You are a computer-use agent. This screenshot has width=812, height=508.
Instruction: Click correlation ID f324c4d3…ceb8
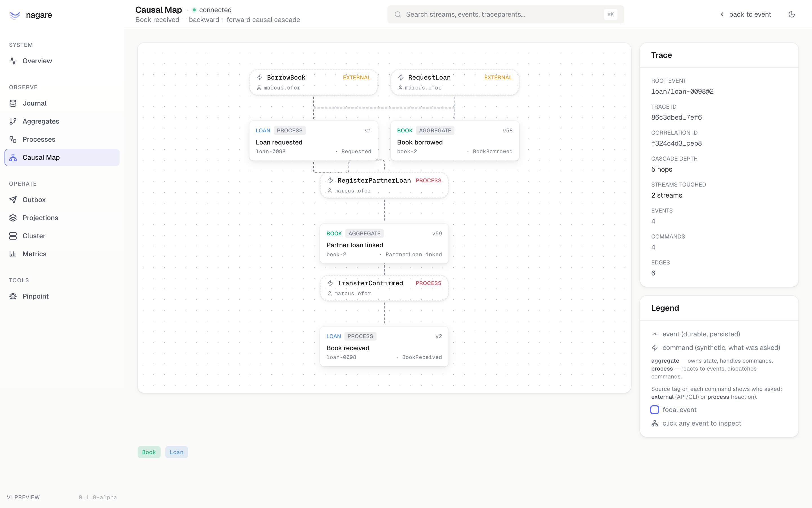(676, 143)
